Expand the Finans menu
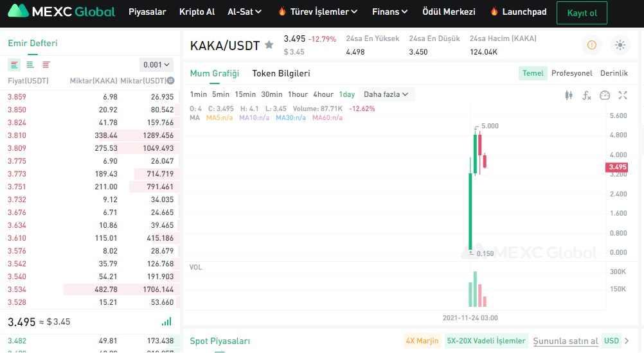The image size is (644, 353). 389,12
